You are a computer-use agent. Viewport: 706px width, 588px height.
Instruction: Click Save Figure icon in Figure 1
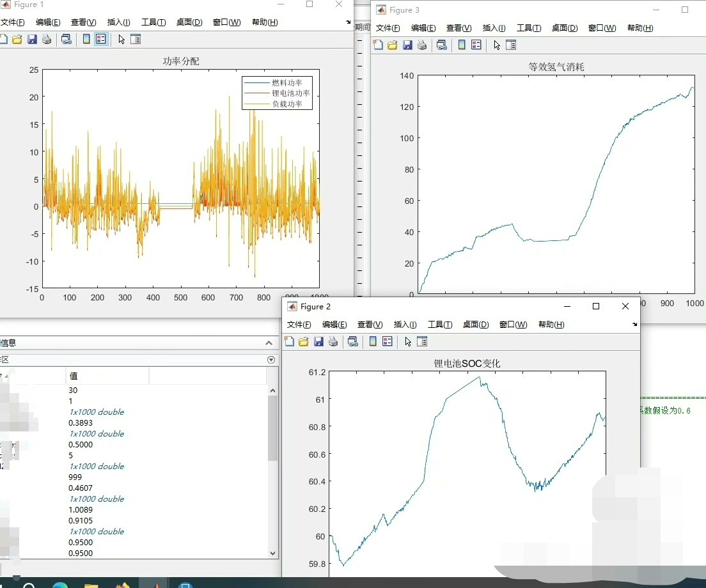32,39
